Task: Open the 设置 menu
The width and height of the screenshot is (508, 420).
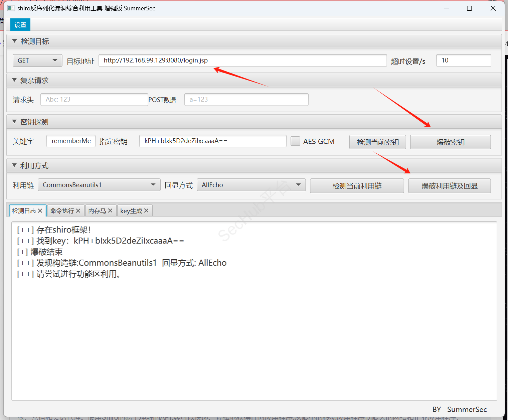Action: pyautogui.click(x=20, y=25)
